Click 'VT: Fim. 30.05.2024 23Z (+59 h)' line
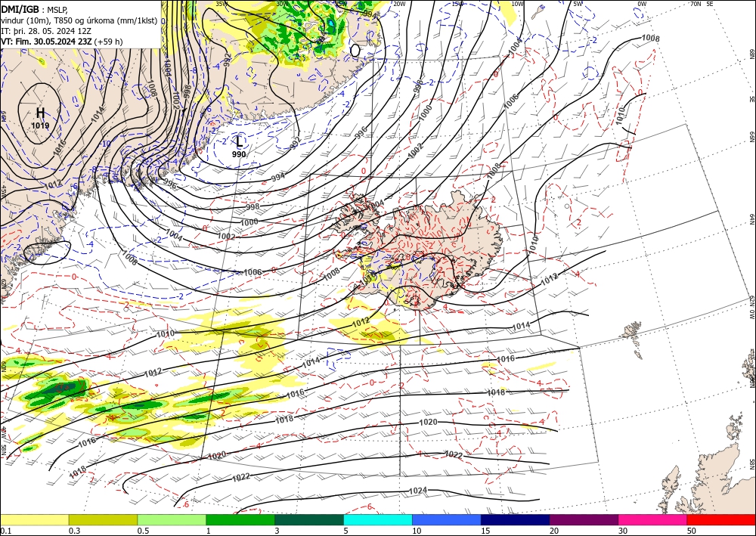This screenshot has height=536, width=756. click(62, 42)
